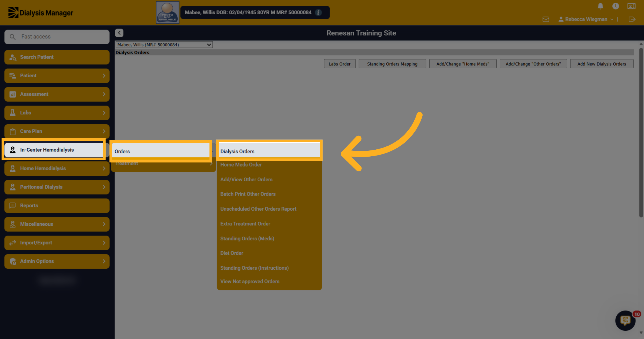The width and height of the screenshot is (644, 339).
Task: Click the Dialysis Manager logo
Action: coord(41,13)
